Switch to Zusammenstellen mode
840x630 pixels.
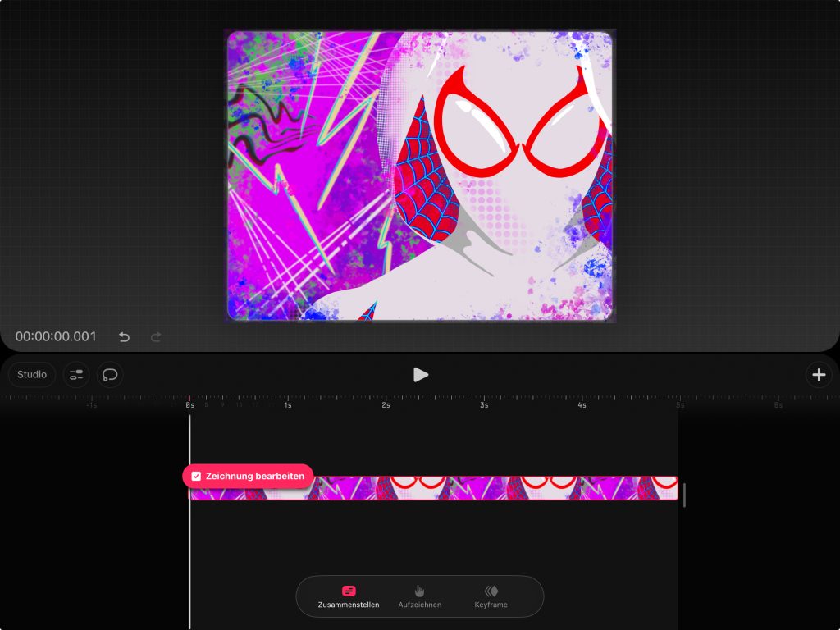coord(349,596)
